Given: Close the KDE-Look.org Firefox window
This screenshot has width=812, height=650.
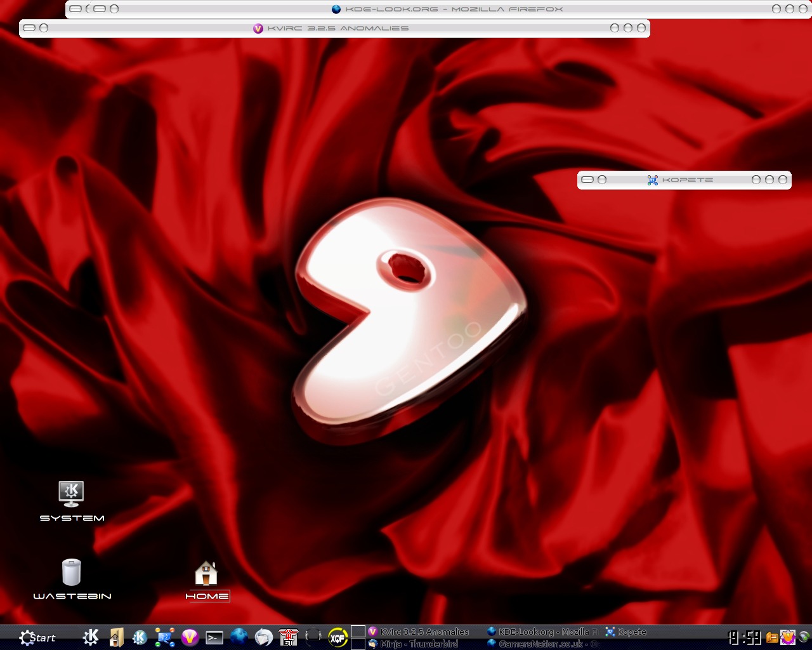Looking at the screenshot, I should coord(803,9).
